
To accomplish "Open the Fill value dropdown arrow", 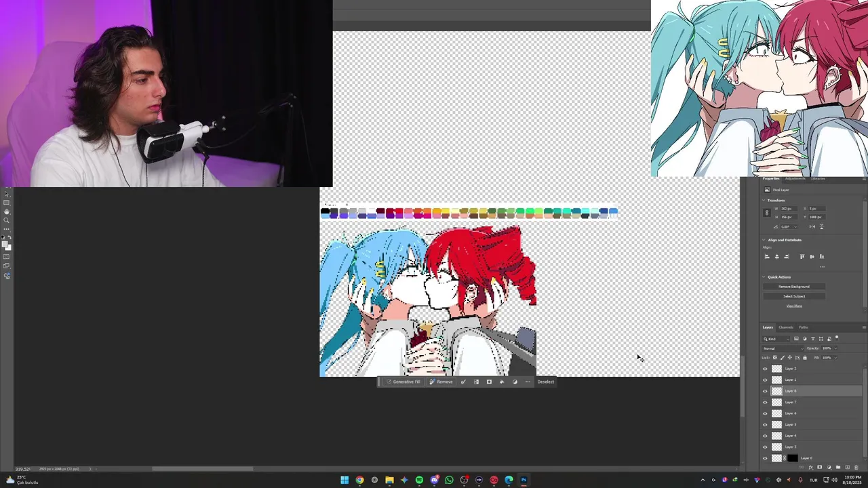I will (835, 358).
